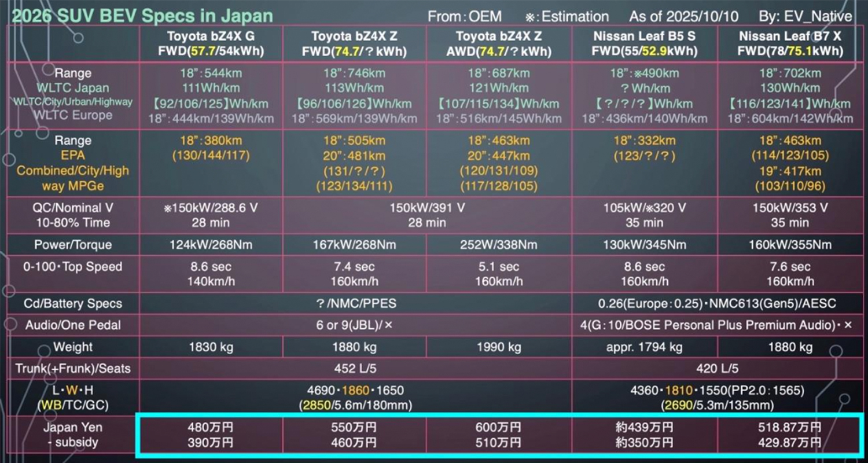Select the Audio/One Pedal row label
Image resolution: width=868 pixels, height=463 pixels.
[x=72, y=325]
